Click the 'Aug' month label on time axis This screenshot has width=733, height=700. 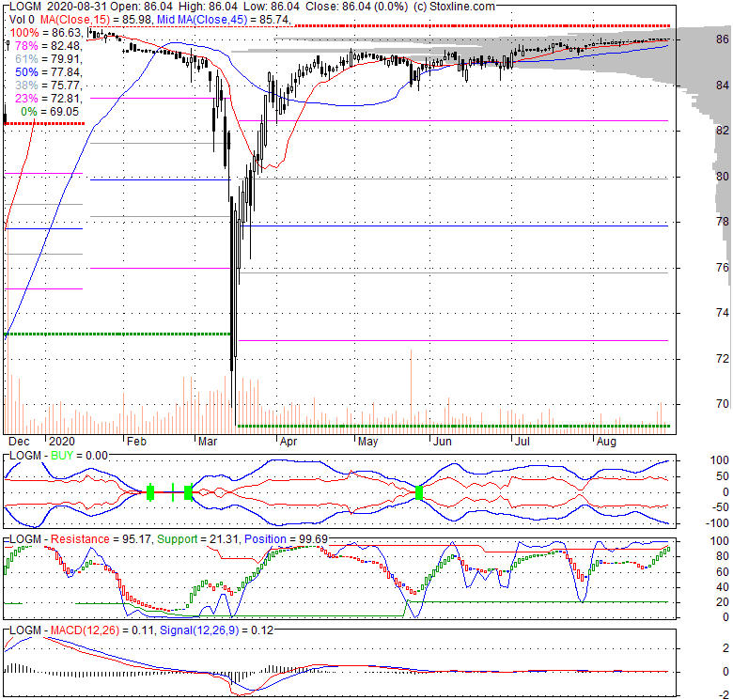[606, 442]
